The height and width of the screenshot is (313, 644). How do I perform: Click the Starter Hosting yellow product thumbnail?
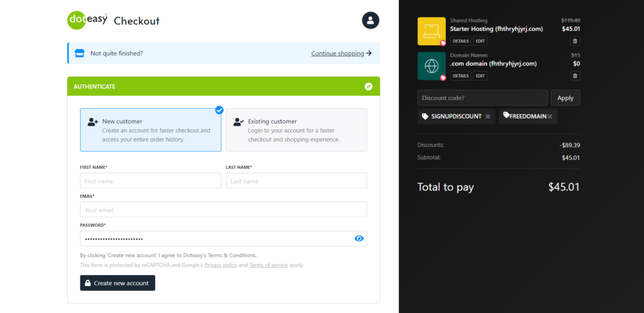coord(431,31)
